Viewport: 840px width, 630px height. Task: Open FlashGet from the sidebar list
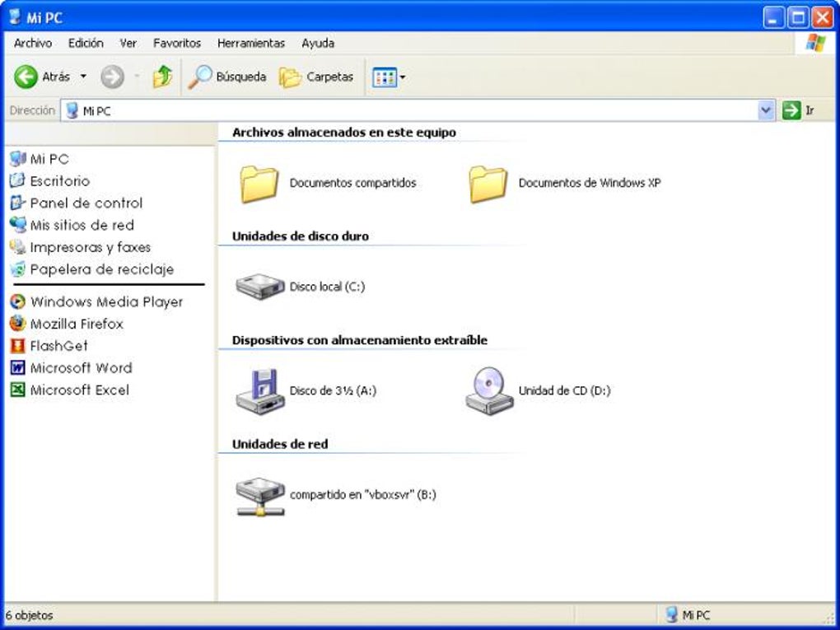coord(63,346)
